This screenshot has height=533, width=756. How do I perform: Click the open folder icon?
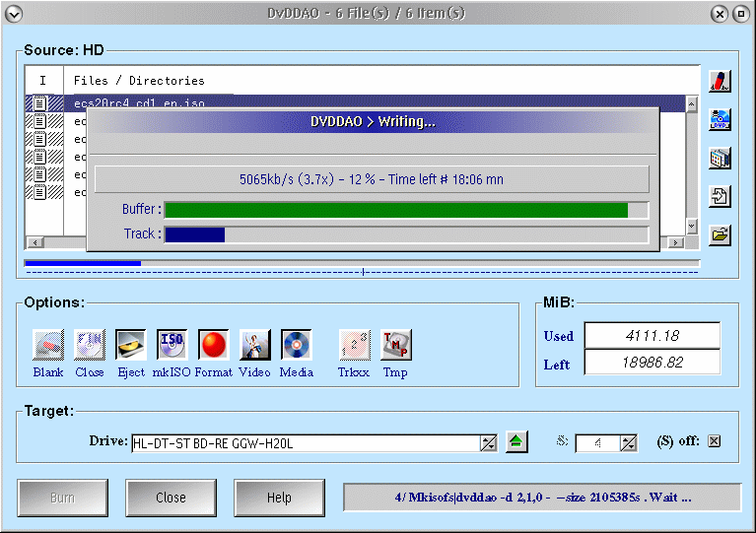pos(720,235)
